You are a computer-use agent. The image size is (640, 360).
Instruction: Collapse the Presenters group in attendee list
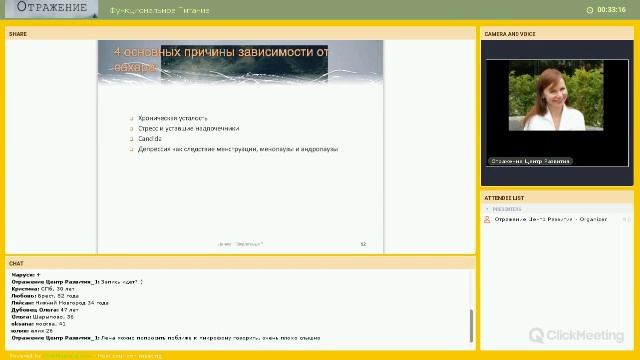pyautogui.click(x=487, y=209)
